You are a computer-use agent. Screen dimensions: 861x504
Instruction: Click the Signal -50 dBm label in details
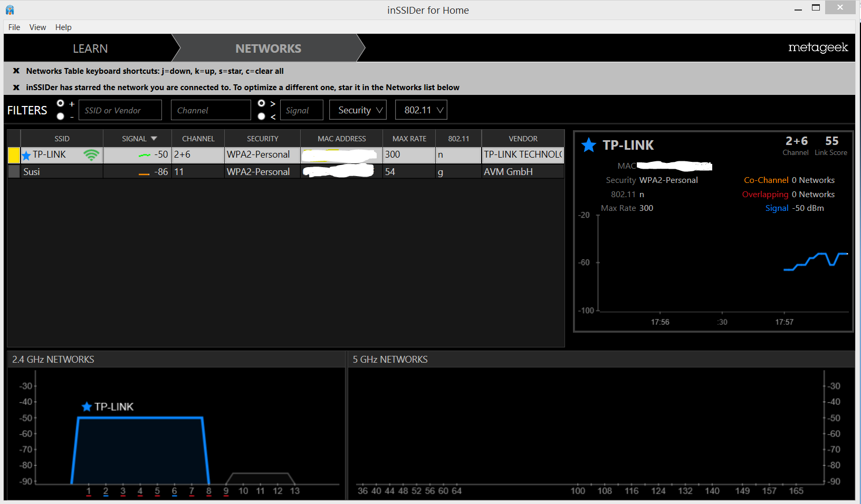pos(795,208)
